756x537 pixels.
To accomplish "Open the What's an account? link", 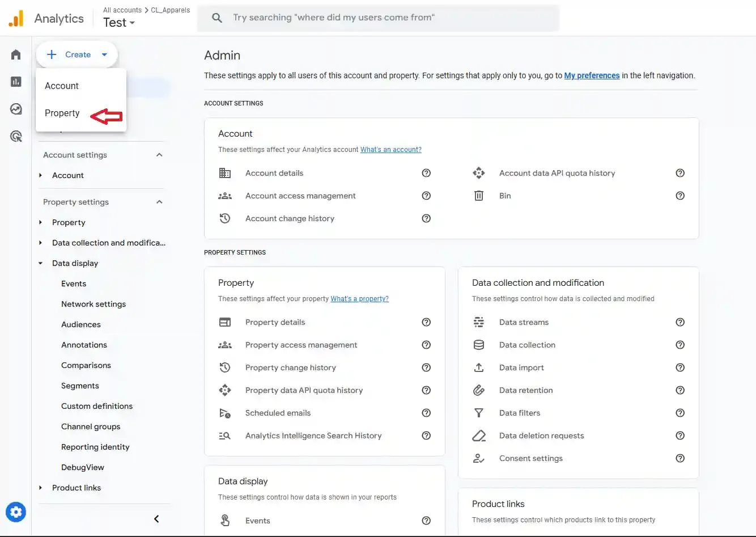I will 391,150.
